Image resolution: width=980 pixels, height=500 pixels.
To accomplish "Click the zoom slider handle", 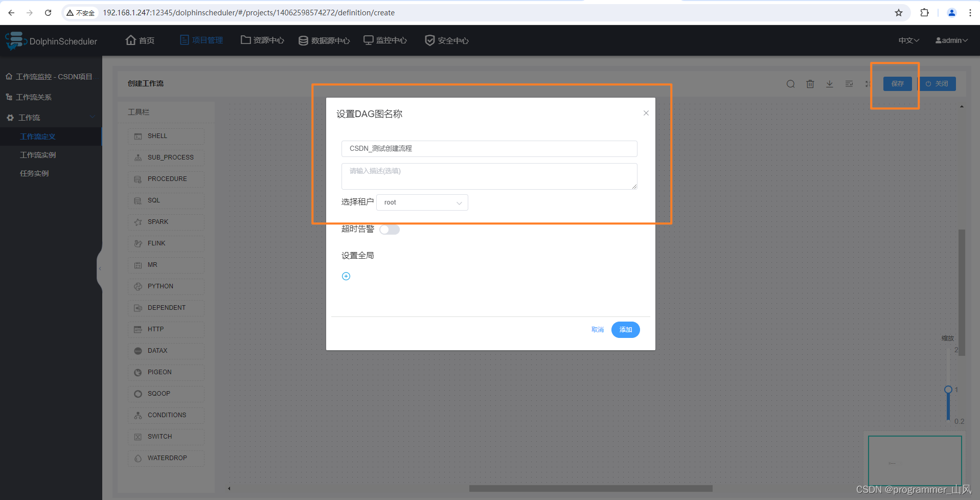I will [948, 390].
